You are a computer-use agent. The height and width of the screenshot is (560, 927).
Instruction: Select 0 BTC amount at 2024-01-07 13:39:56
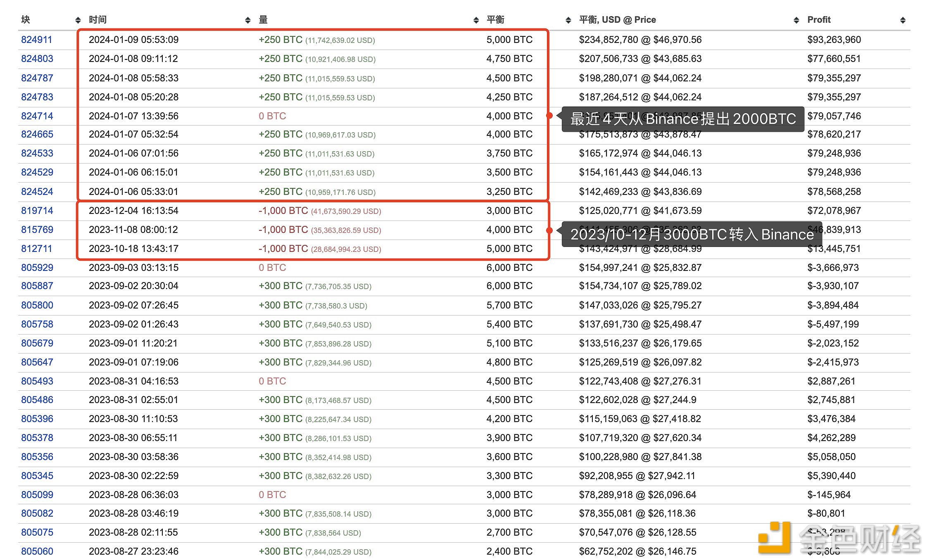(272, 116)
